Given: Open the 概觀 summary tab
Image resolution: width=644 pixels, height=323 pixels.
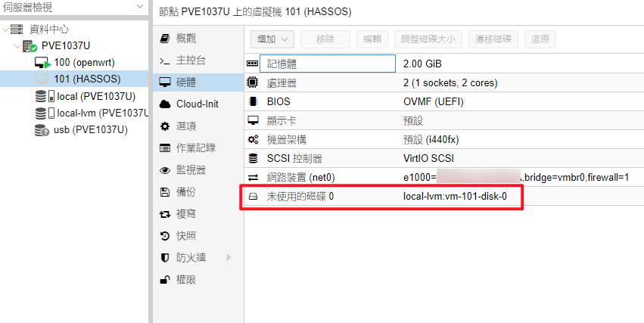Looking at the screenshot, I should click(x=185, y=38).
